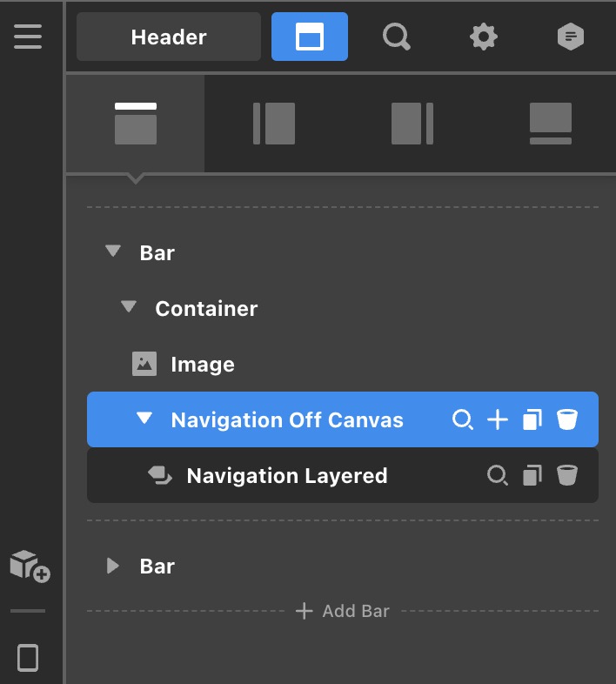Select the highlighted layout outline icon

coord(309,37)
